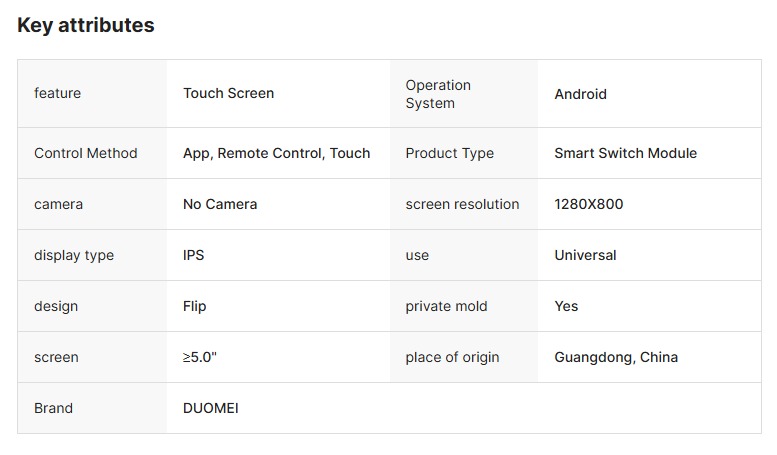
Task: Click the Universal use value
Action: coord(585,255)
